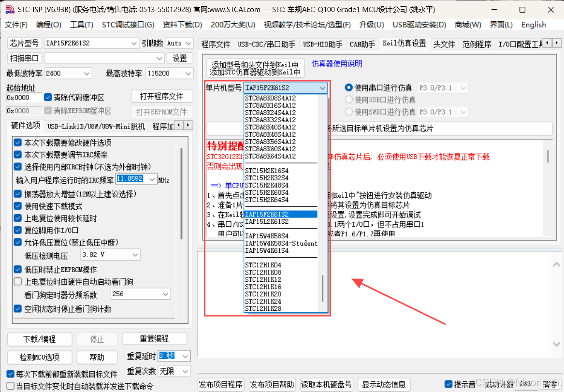Click the 帮助 button
The height and width of the screenshot is (392, 564).
pos(97,357)
